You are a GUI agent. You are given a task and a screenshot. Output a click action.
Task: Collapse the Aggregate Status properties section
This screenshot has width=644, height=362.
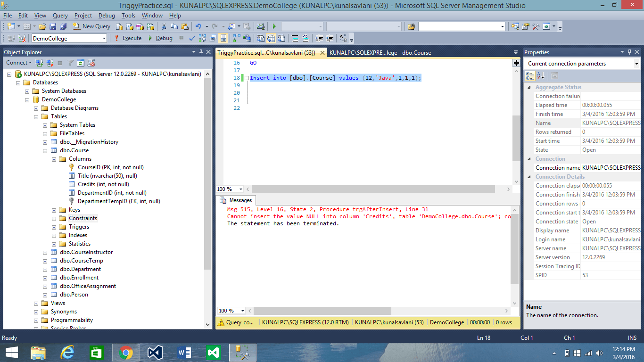(529, 87)
